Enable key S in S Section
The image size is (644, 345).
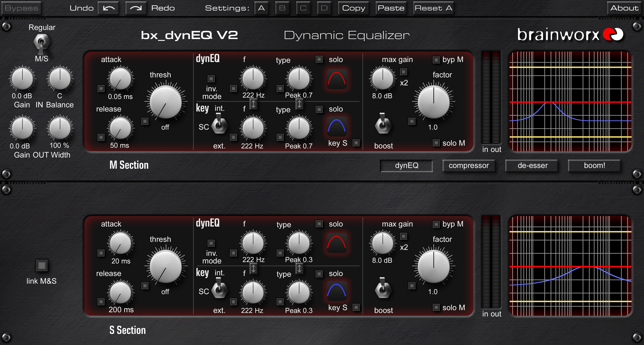[x=356, y=307]
